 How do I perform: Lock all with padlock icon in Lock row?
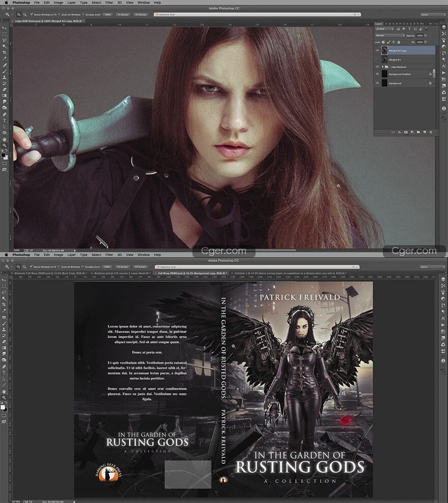[399, 42]
